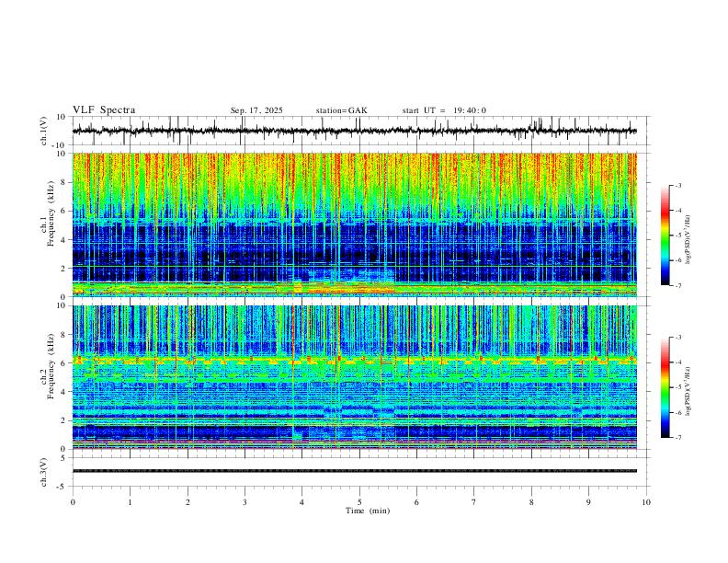Click the "VLF Spectra" plot title
The height and width of the screenshot is (563, 728).
104,110
